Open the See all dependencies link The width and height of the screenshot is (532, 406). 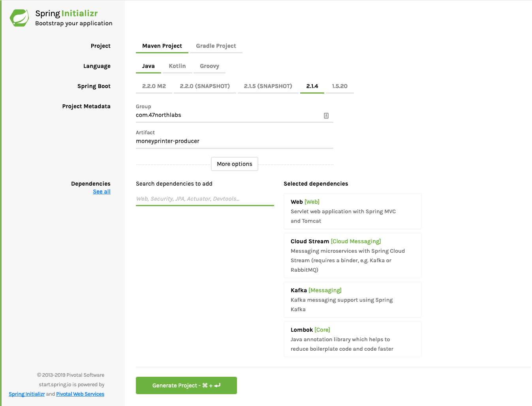(x=102, y=192)
